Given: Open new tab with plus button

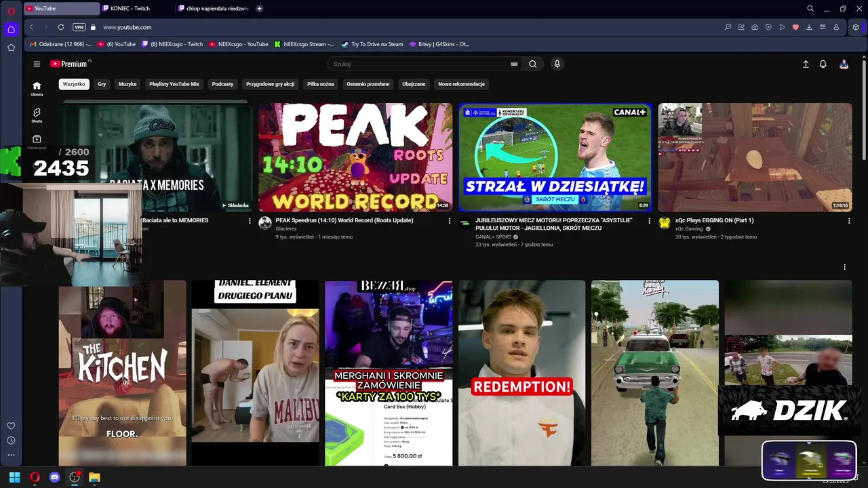Looking at the screenshot, I should click(x=259, y=9).
